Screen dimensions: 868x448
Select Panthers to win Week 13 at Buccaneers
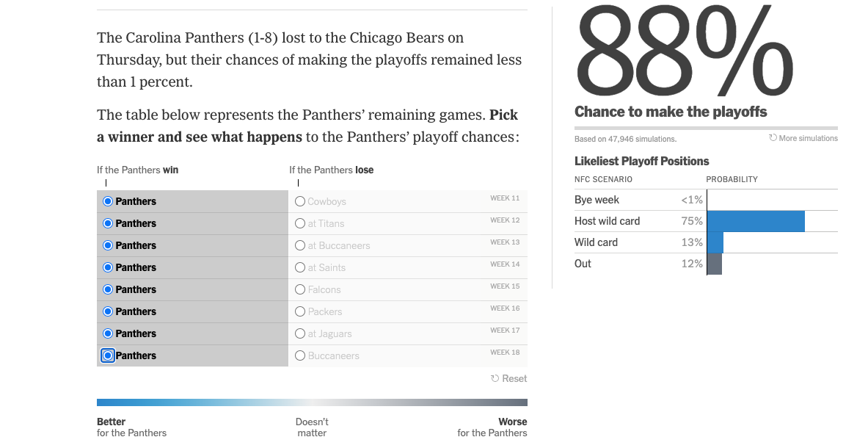point(108,245)
